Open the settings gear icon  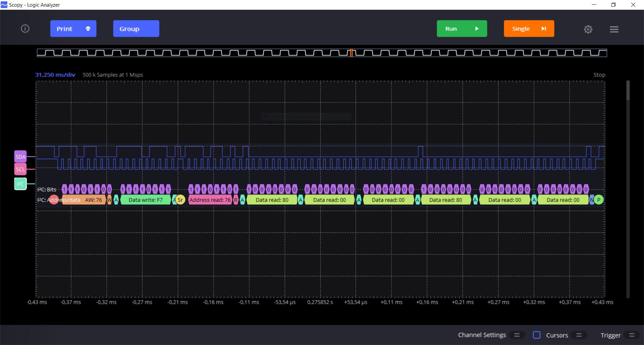(x=588, y=29)
